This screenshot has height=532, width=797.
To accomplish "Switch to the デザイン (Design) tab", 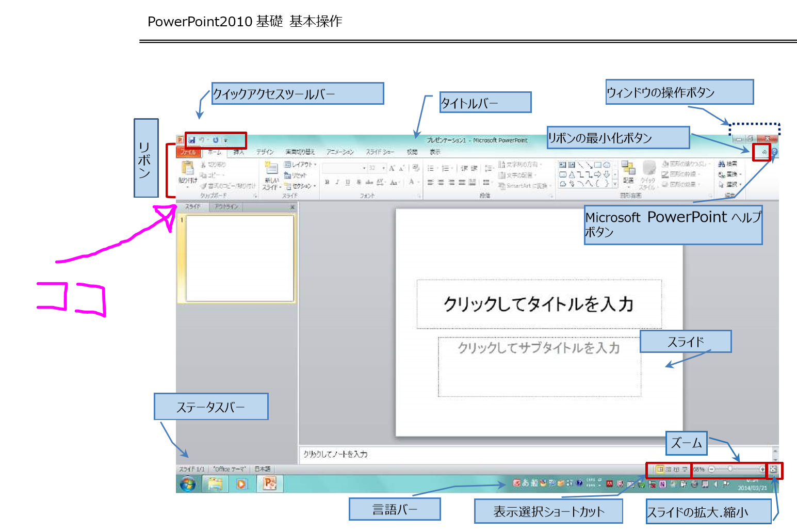I will point(265,152).
